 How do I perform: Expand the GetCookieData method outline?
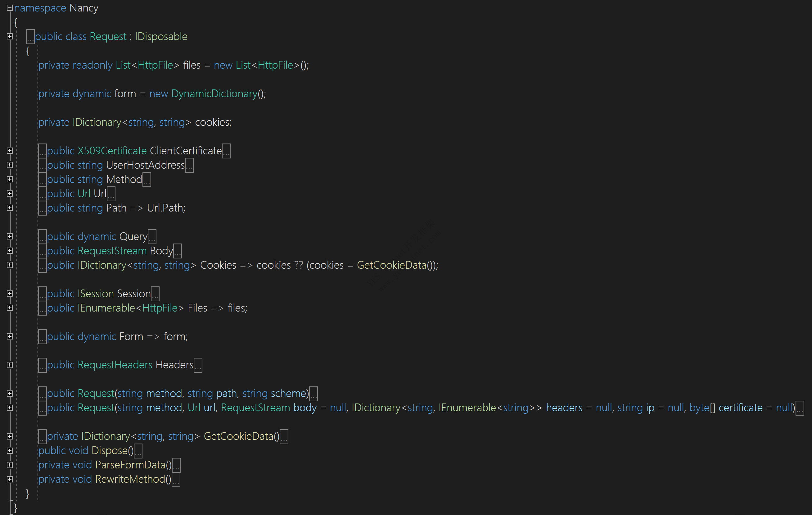(10, 436)
